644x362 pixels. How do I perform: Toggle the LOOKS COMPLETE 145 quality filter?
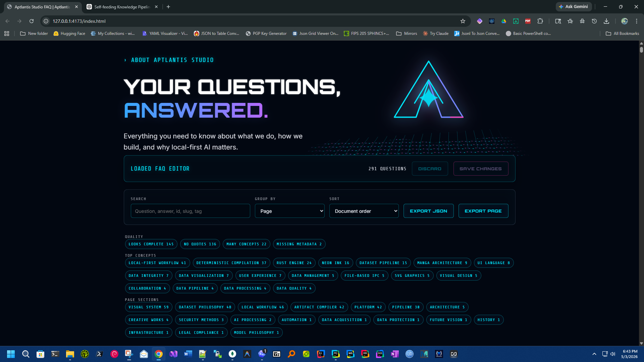pos(151,244)
